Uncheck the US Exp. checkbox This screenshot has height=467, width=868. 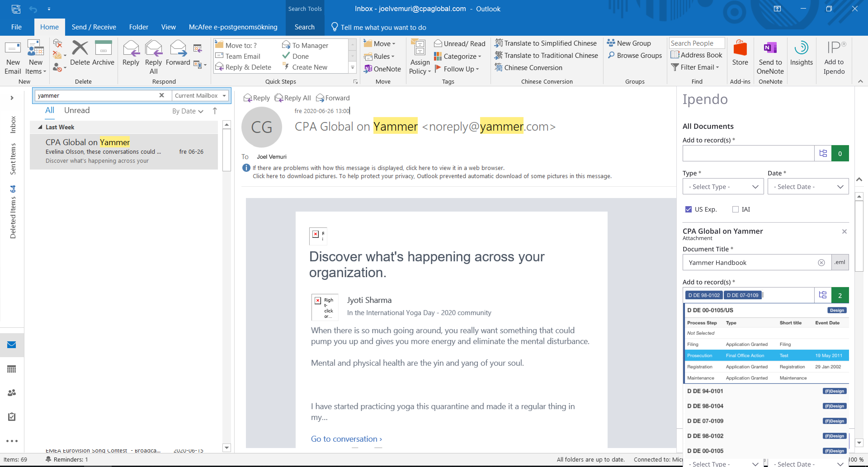click(x=688, y=209)
